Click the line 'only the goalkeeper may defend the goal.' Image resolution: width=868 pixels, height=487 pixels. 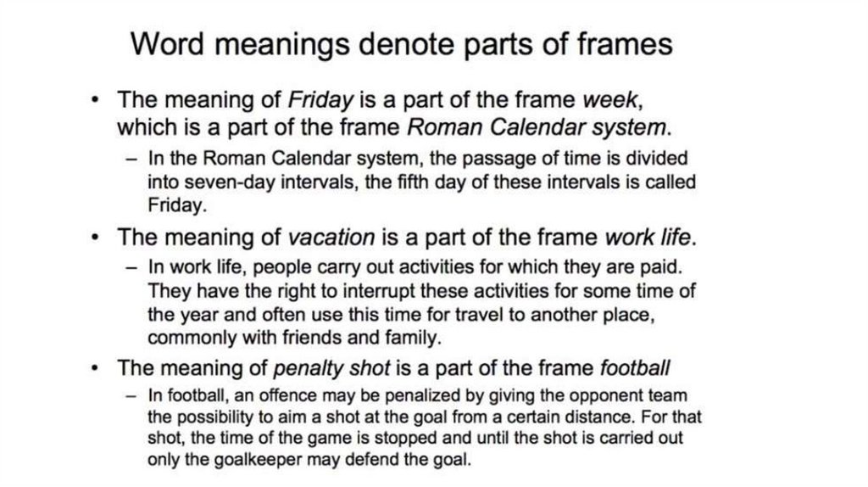point(307,461)
